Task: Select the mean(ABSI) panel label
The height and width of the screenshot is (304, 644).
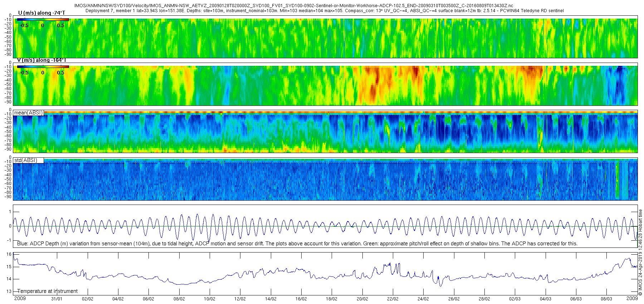Action: (28, 113)
